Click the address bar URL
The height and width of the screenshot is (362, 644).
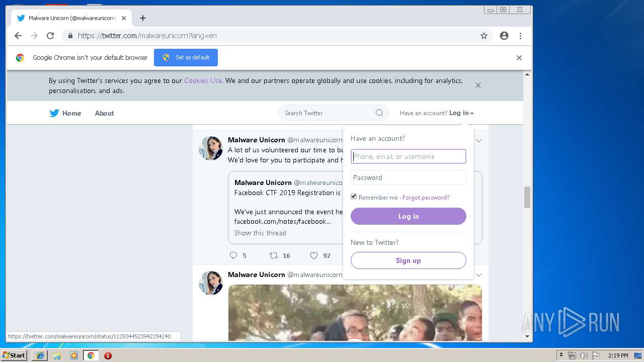click(147, 36)
